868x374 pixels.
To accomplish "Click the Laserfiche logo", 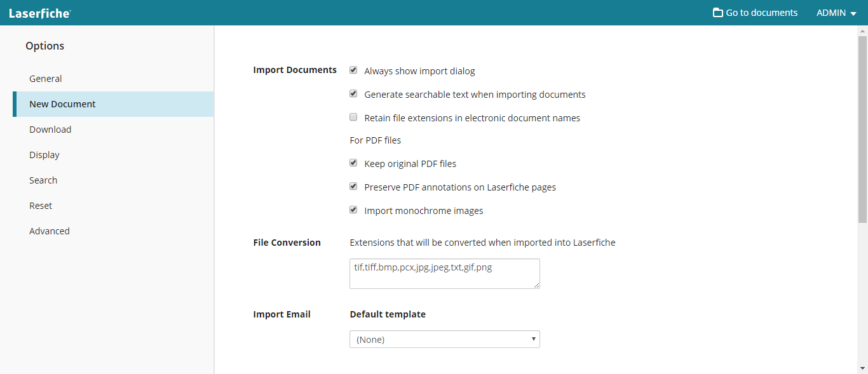I will 39,13.
